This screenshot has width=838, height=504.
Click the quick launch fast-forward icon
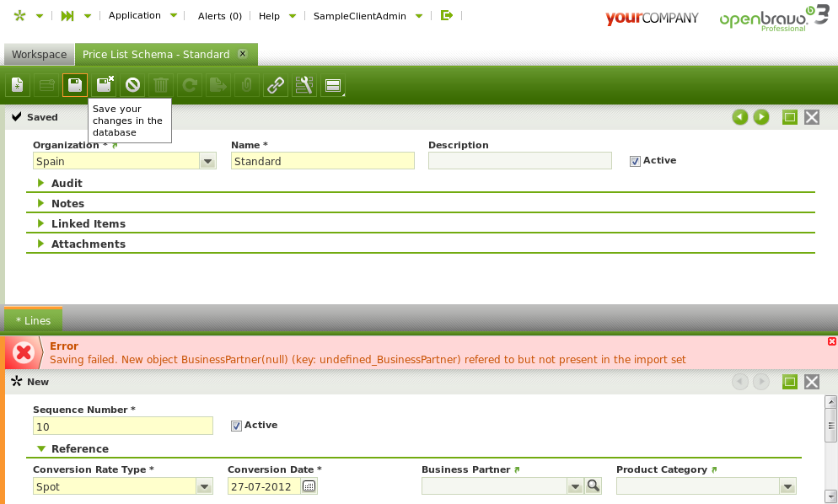click(67, 16)
